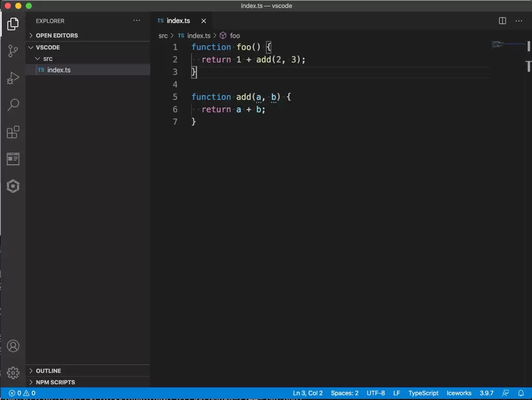The height and width of the screenshot is (400, 532).
Task: Select index.ts in the file tree
Action: tap(88, 70)
